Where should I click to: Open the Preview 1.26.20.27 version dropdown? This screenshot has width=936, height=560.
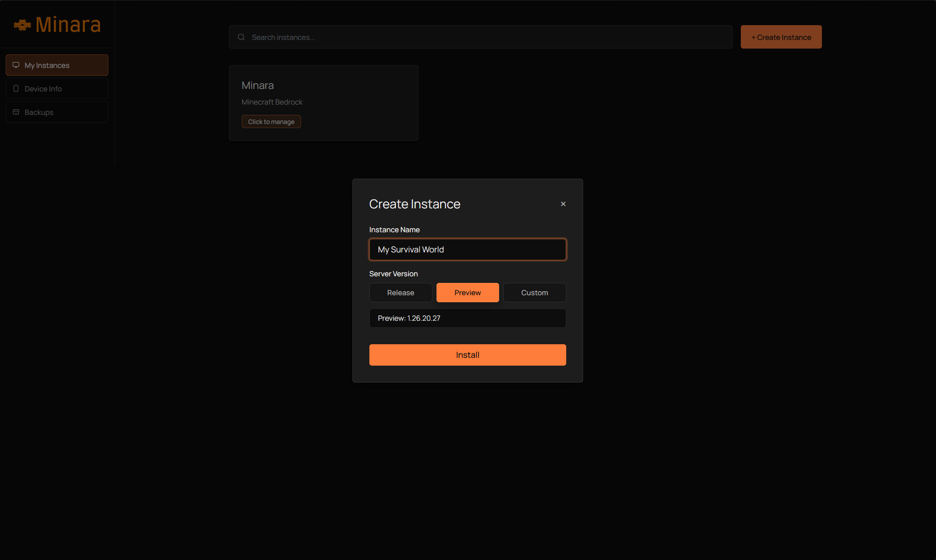point(468,318)
